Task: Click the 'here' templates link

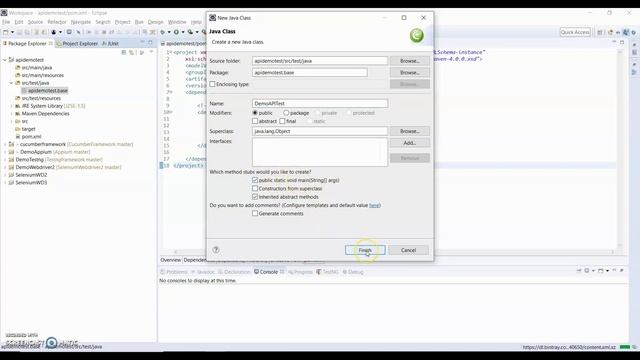Action: coord(374,205)
